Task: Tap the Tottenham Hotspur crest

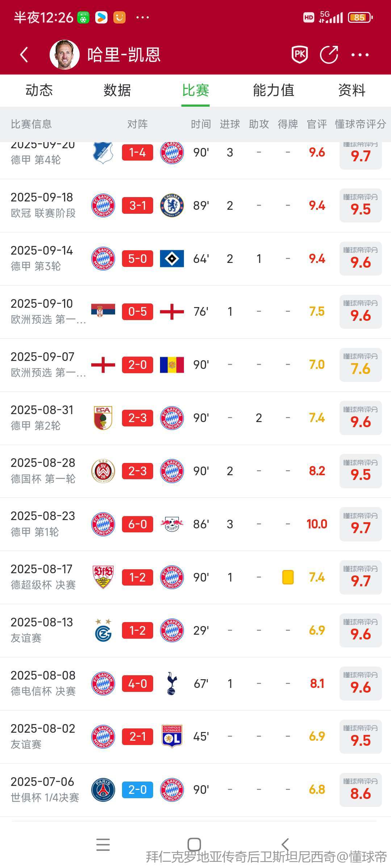Action: [x=172, y=684]
